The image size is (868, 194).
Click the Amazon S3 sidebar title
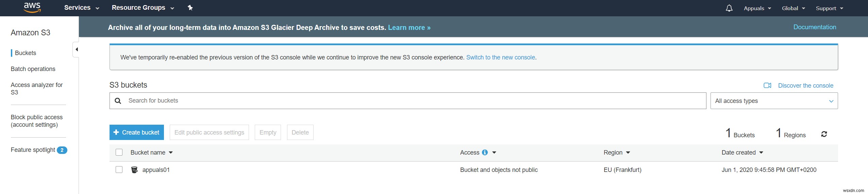pyautogui.click(x=31, y=33)
